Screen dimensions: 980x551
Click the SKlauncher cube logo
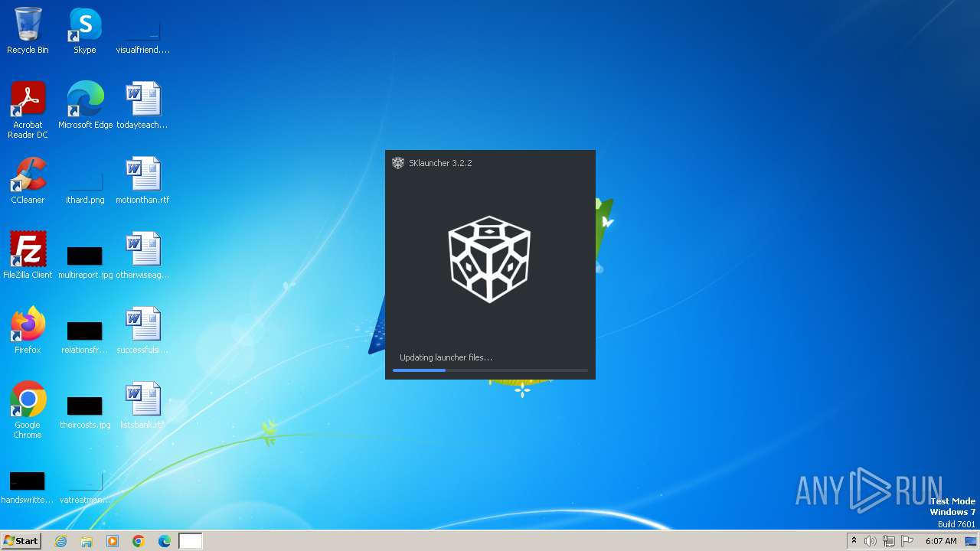pos(489,259)
